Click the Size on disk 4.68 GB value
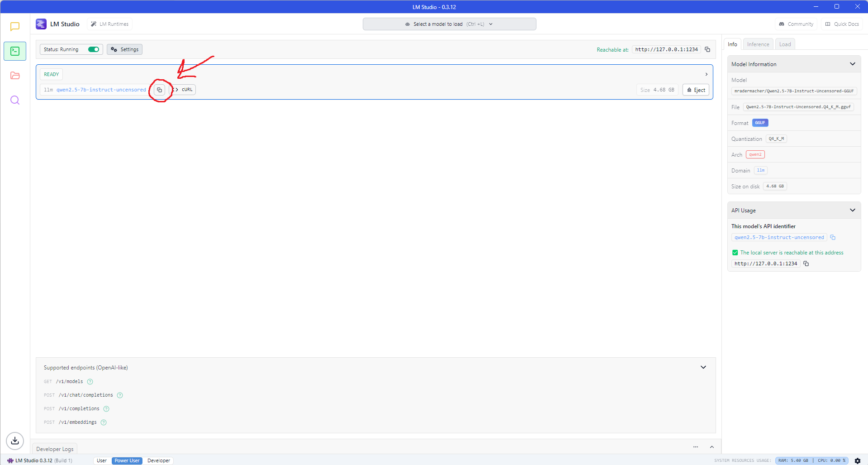Viewport: 868px width, 465px height. point(775,186)
